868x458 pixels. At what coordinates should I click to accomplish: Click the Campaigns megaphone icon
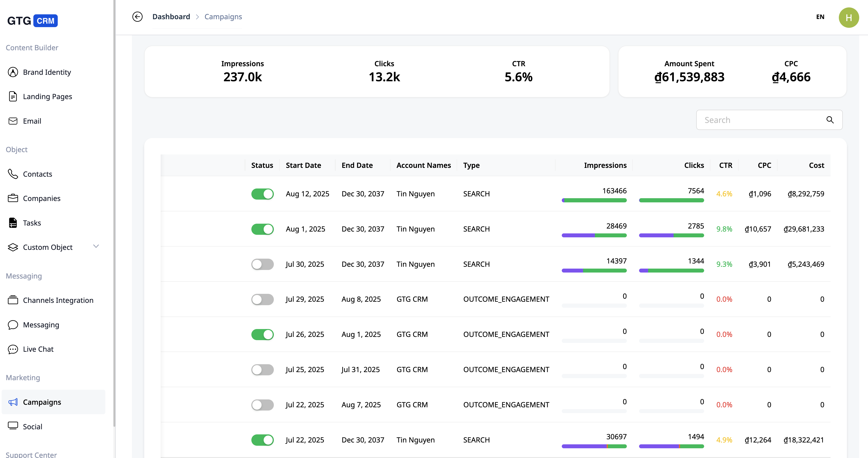13,402
